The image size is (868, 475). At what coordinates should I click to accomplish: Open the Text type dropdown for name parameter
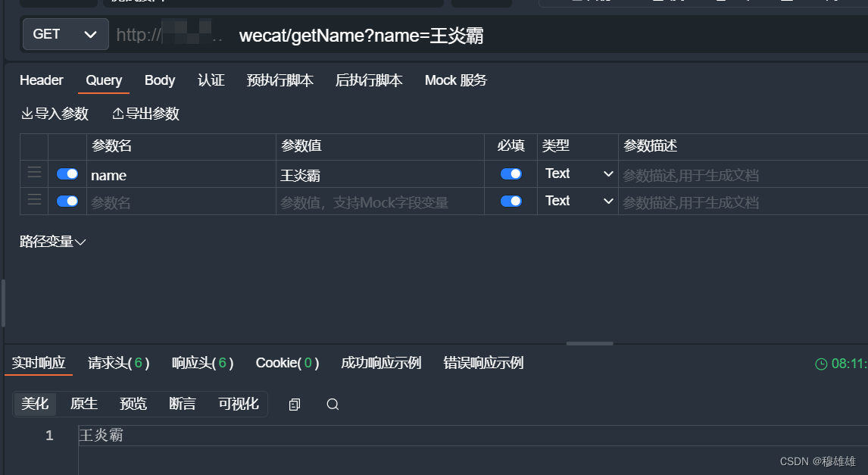click(x=578, y=173)
